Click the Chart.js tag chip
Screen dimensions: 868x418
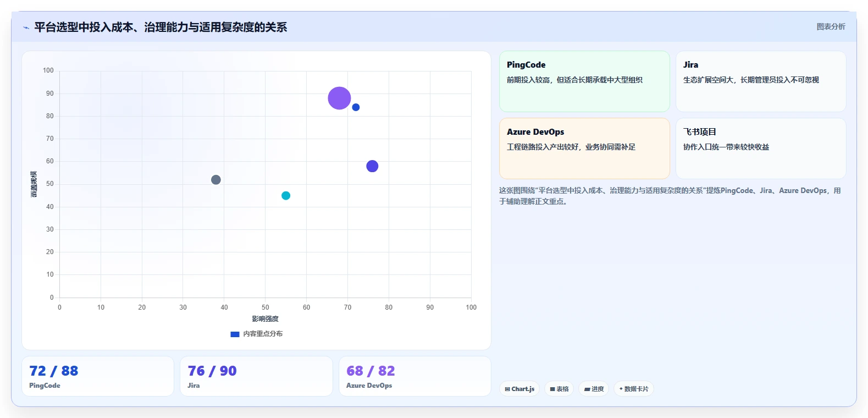coord(519,389)
